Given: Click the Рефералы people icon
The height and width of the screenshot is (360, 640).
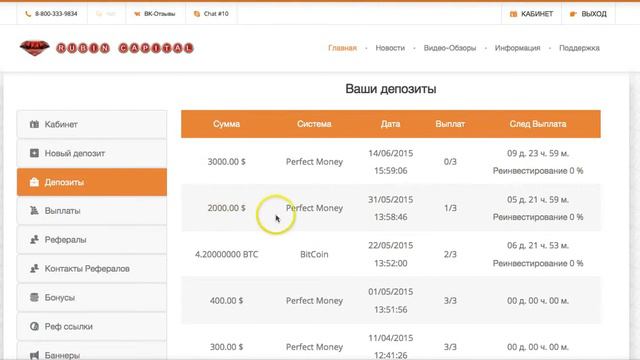Looking at the screenshot, I should click(x=34, y=240).
